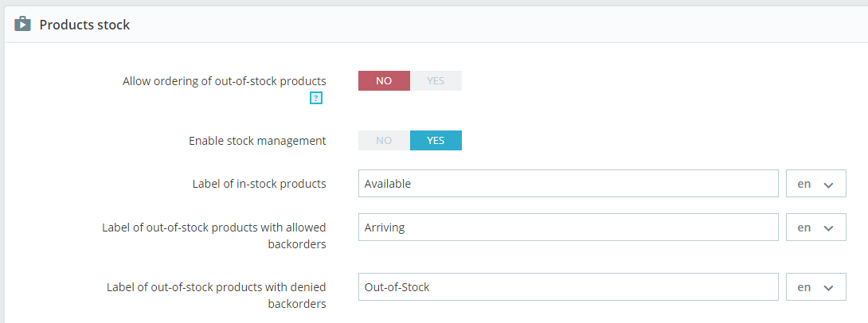Click the Available text input field
This screenshot has width=868, height=323.
[x=568, y=184]
